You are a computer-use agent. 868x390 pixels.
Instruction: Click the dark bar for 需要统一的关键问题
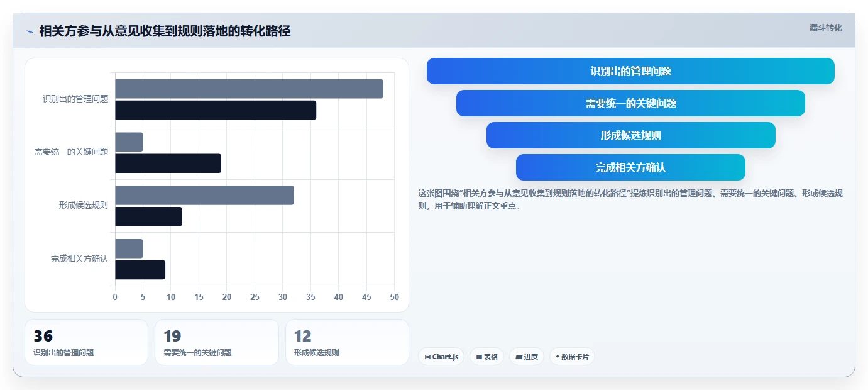point(168,164)
